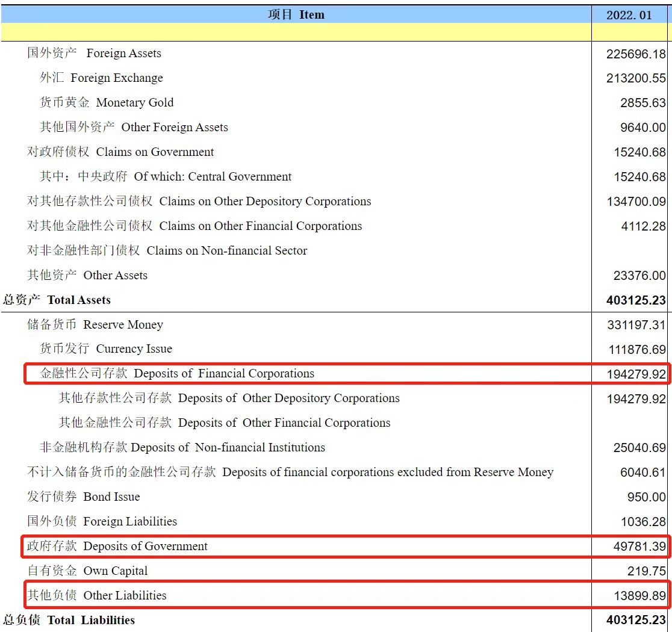Select Total Assets value 403125.23
The width and height of the screenshot is (672, 632).
coord(636,300)
